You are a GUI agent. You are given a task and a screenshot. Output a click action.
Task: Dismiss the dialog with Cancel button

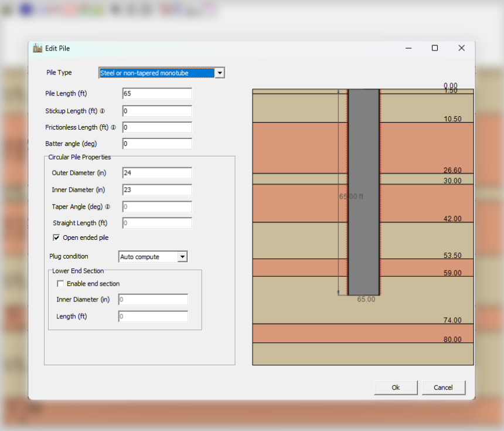443,388
